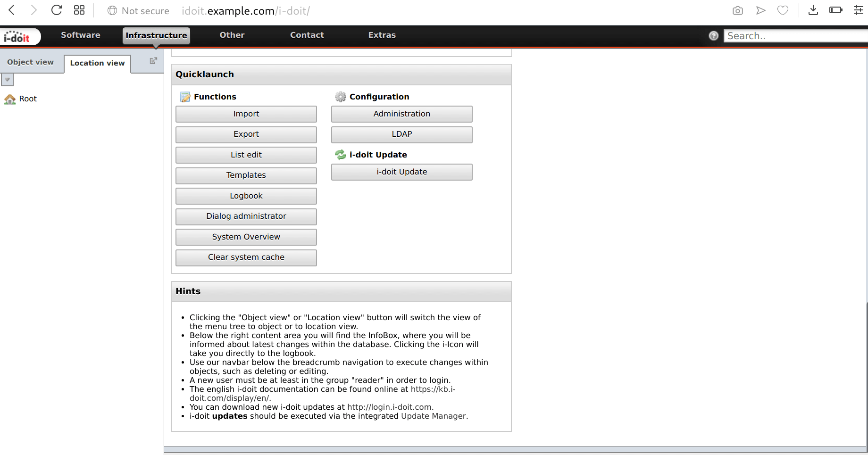Open LDAP configuration

401,134
